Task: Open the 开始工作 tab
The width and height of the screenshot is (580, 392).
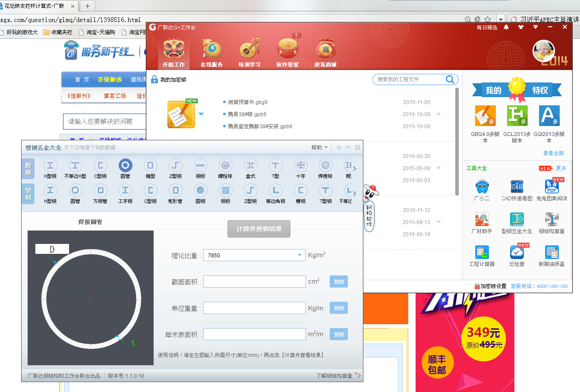Action: point(173,52)
